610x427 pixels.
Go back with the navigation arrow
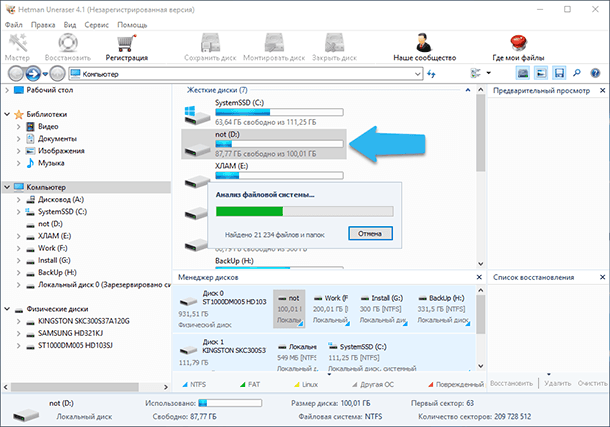tap(16, 74)
